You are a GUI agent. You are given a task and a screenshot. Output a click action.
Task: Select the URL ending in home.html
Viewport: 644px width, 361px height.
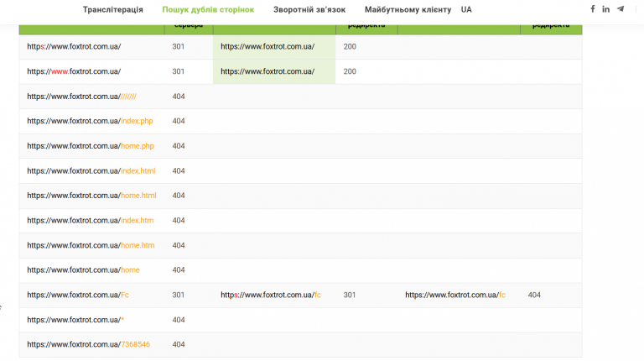[x=91, y=196]
